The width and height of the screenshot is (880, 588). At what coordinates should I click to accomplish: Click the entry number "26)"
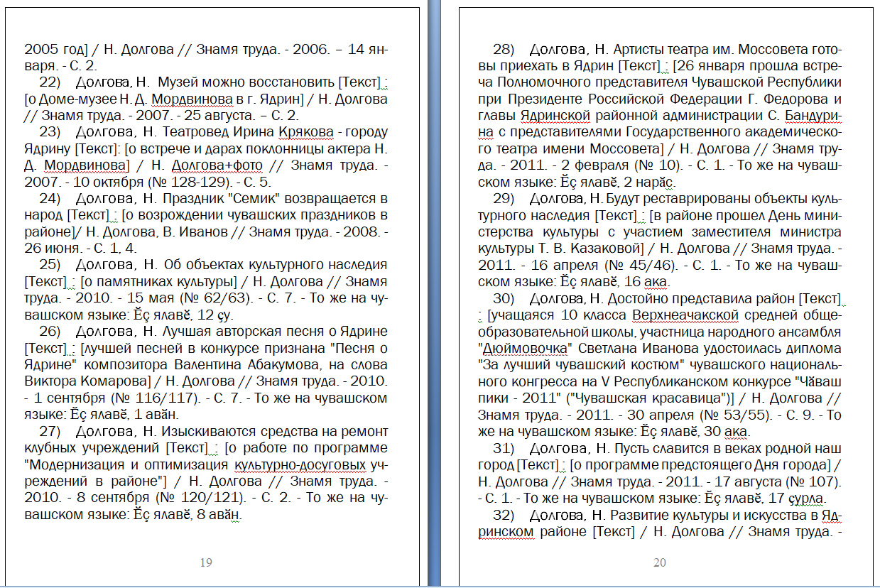(48, 332)
